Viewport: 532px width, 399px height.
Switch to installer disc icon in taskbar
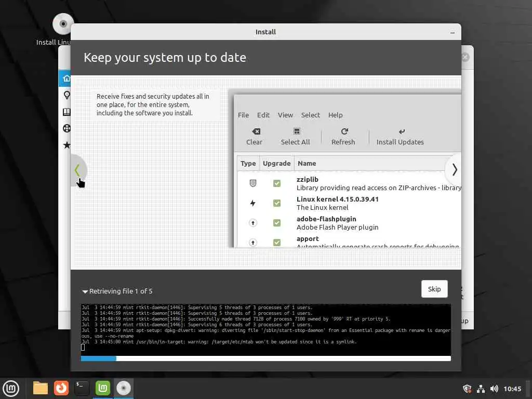coord(124,388)
